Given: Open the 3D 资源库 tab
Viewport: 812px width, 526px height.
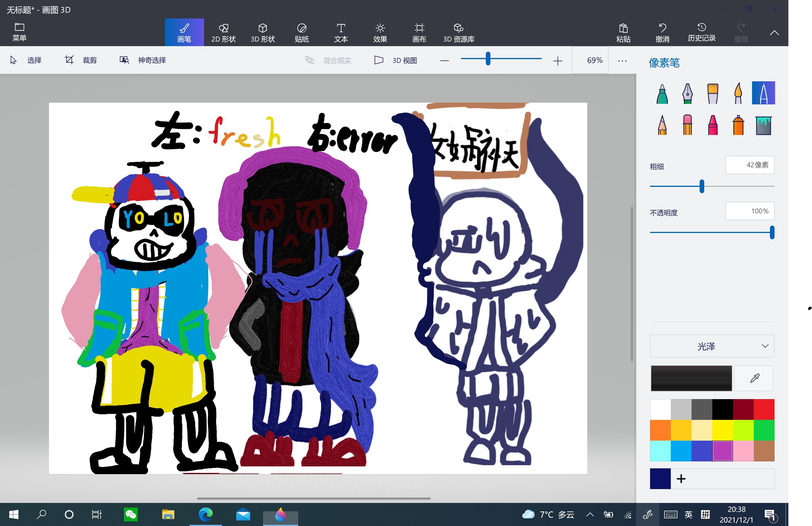Looking at the screenshot, I should click(458, 33).
